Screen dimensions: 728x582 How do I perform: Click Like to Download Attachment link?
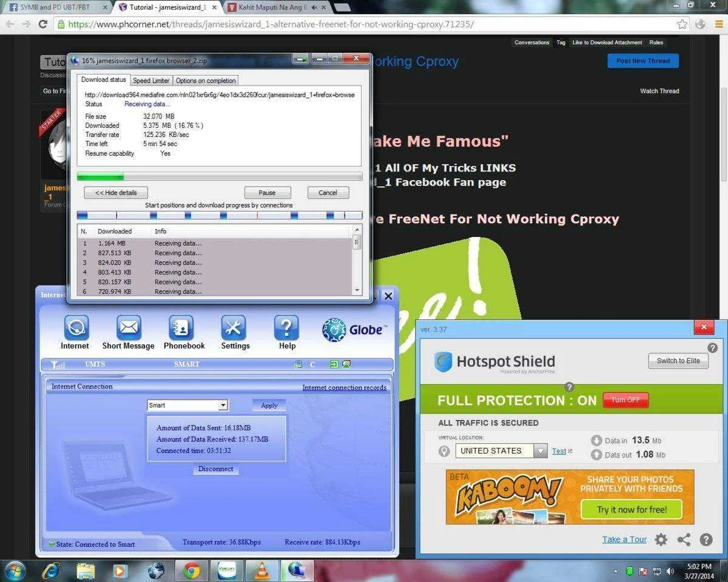(607, 42)
